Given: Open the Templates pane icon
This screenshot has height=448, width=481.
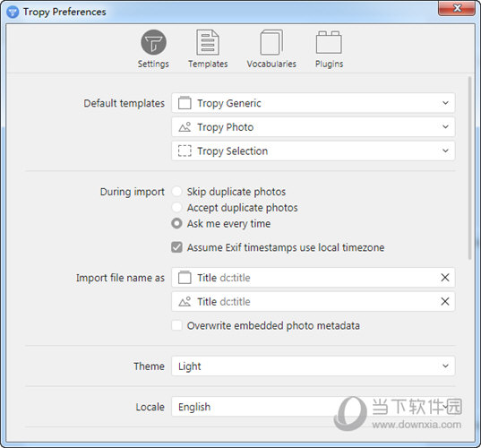Looking at the screenshot, I should point(208,42).
